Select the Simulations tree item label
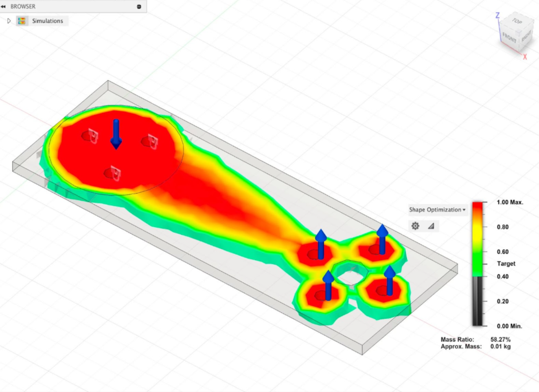 [48, 21]
